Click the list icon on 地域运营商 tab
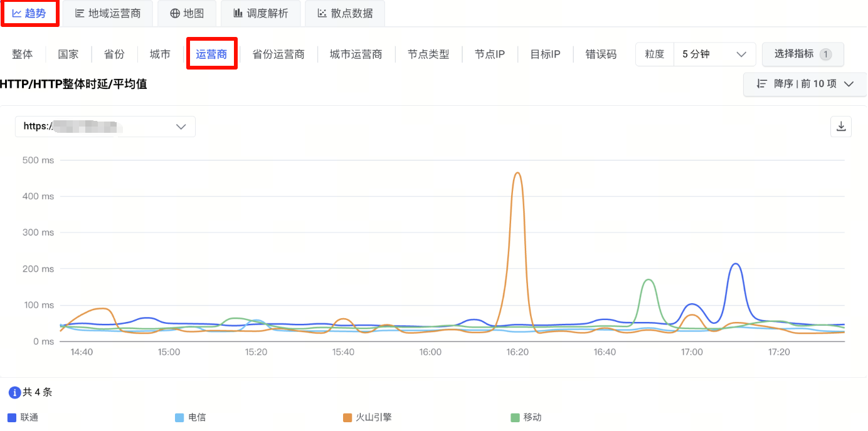Screen dimensions: 868x431 80,13
